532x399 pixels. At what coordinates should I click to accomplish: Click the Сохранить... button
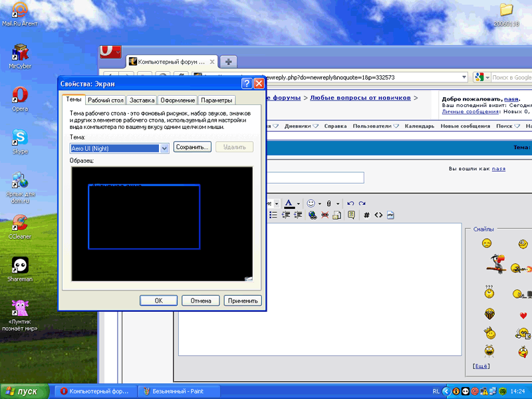192,147
